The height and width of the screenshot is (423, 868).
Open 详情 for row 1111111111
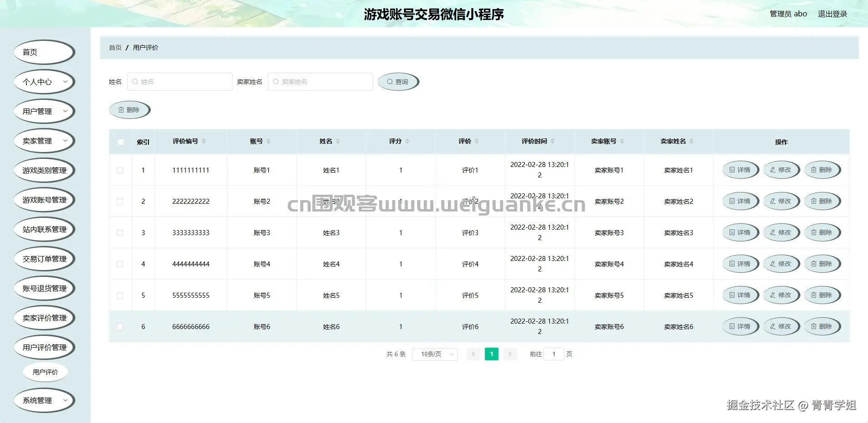[740, 170]
